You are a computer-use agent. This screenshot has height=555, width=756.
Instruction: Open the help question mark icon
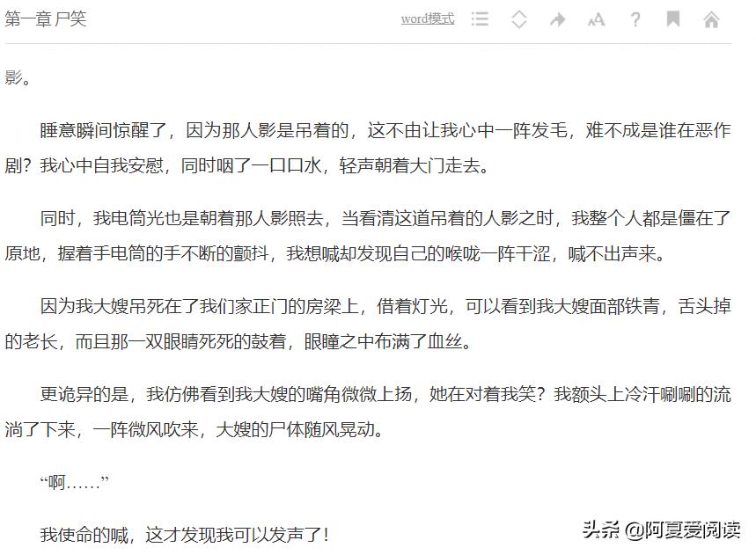(x=635, y=19)
